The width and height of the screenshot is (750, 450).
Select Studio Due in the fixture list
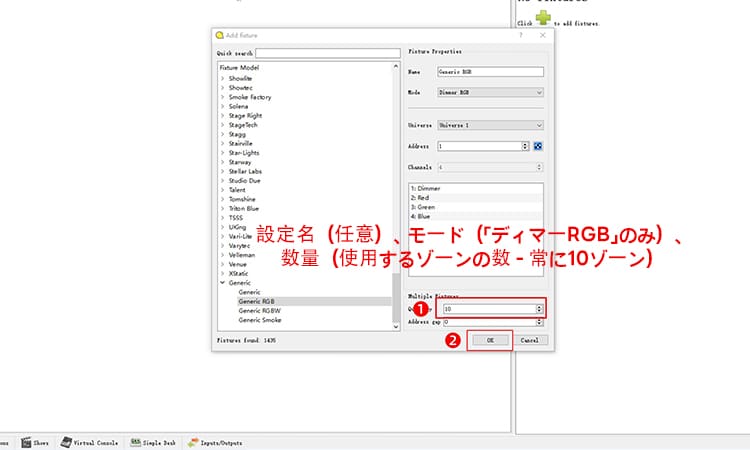tap(244, 181)
